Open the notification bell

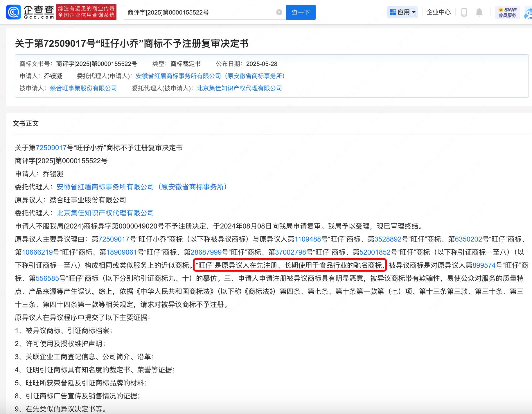tap(479, 12)
